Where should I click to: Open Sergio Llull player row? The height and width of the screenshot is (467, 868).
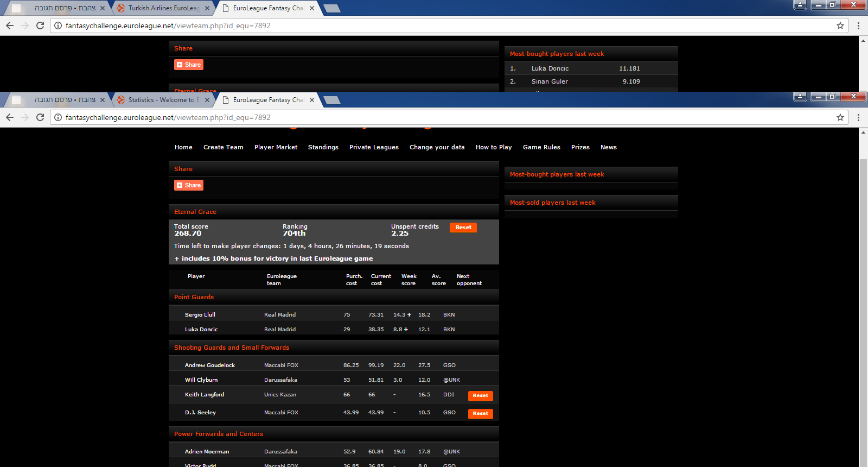[x=334, y=314]
